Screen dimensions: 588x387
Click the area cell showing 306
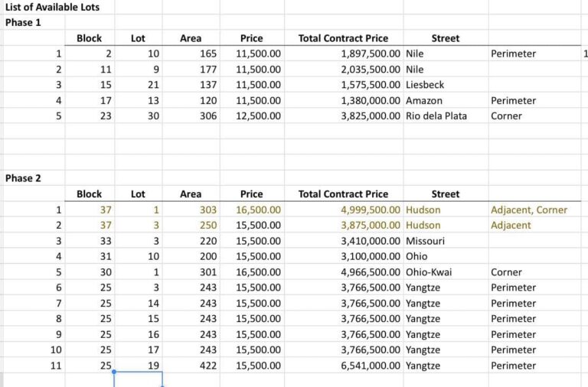(x=207, y=116)
